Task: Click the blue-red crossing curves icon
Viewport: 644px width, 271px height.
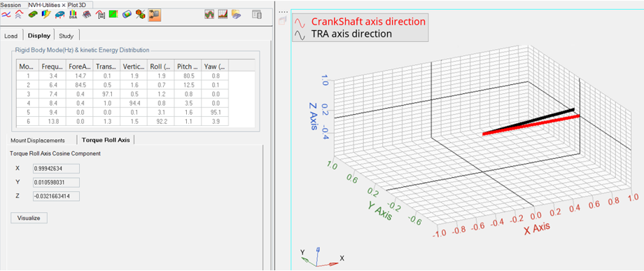Action: tap(6, 15)
